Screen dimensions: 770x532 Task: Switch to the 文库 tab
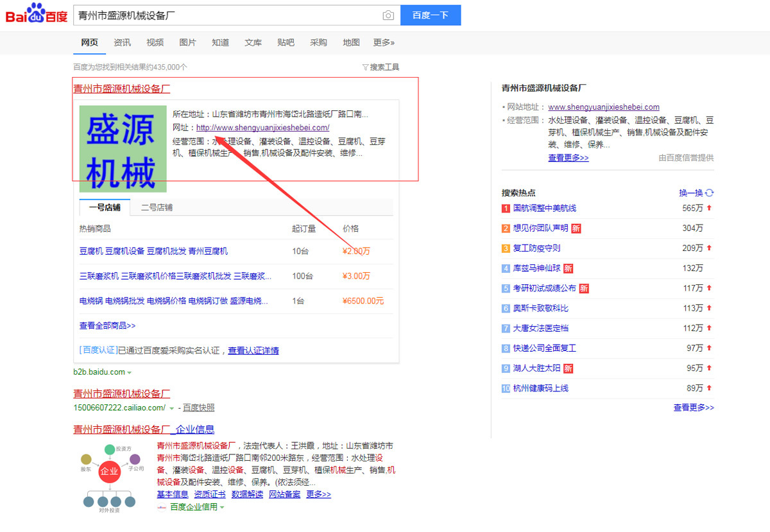click(x=253, y=42)
